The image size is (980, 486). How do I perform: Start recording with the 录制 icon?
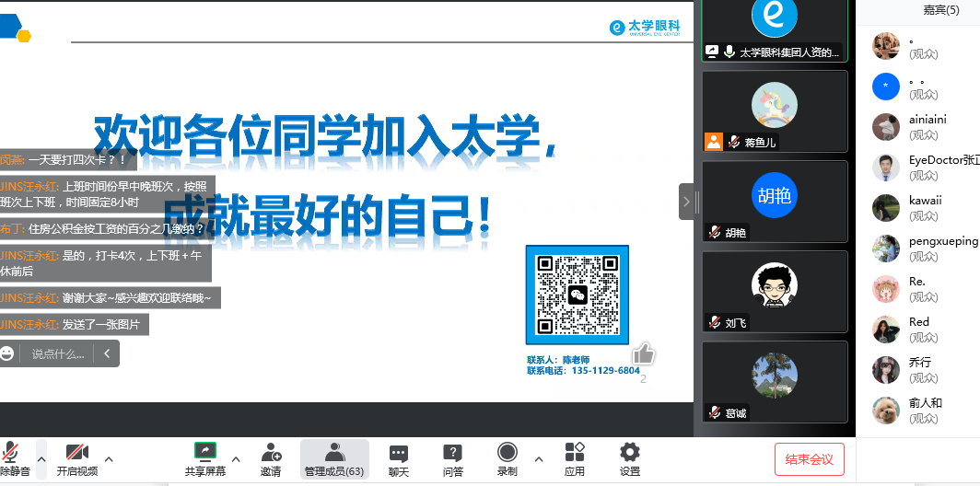(507, 458)
